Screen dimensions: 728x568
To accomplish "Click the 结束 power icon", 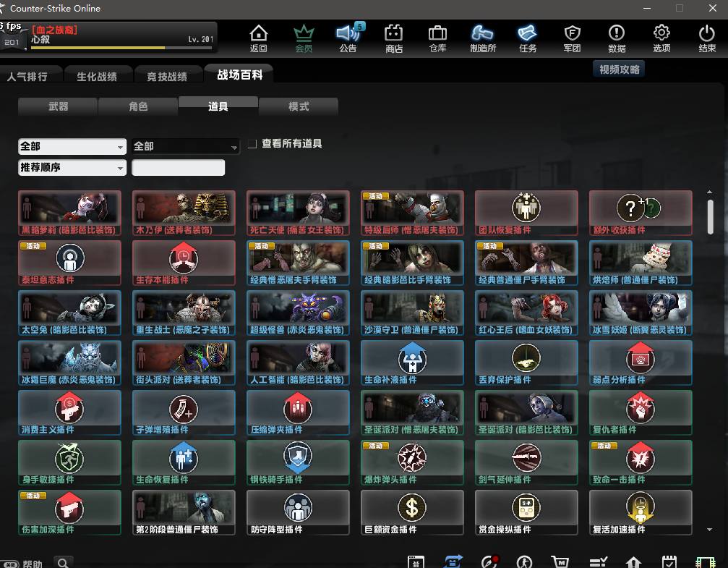I will pos(706,38).
